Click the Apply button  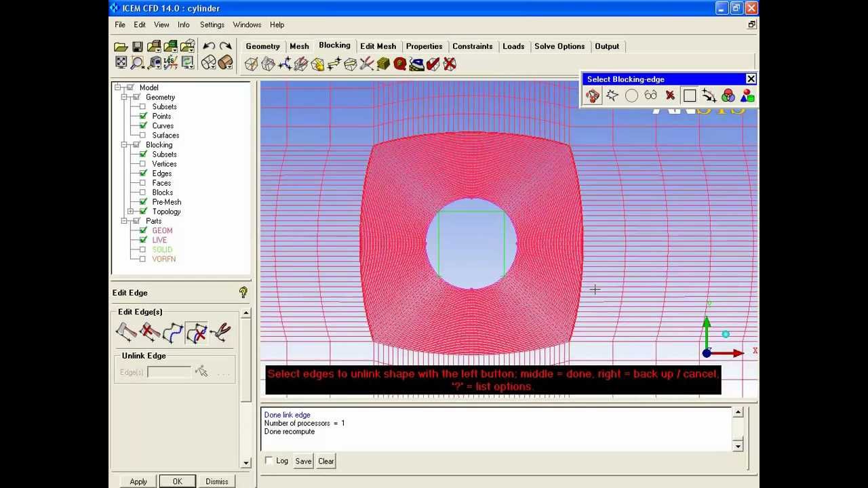point(138,481)
